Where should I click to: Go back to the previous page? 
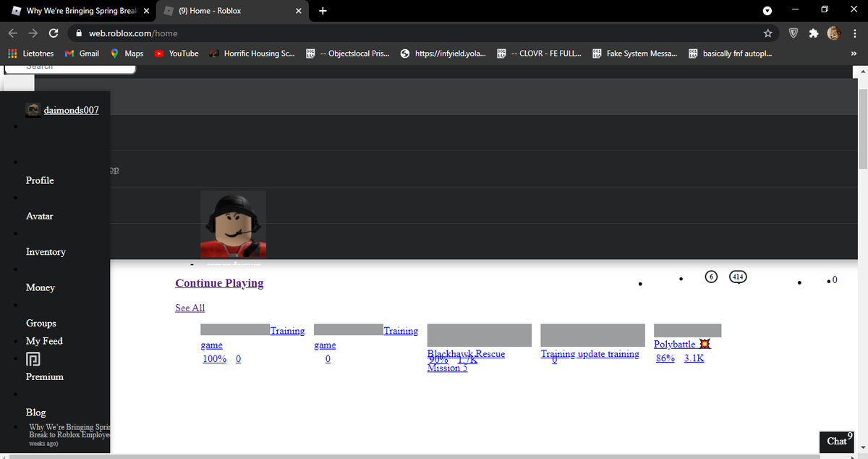tap(13, 33)
